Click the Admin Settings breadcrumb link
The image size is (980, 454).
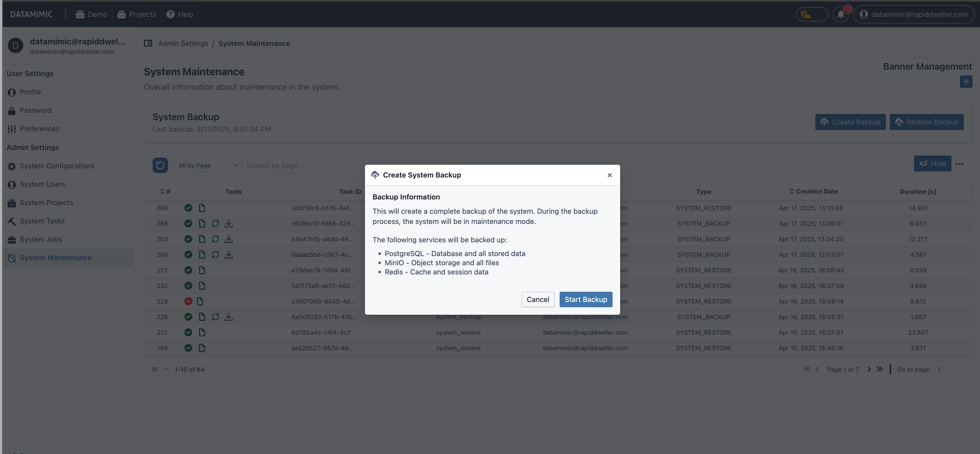183,43
